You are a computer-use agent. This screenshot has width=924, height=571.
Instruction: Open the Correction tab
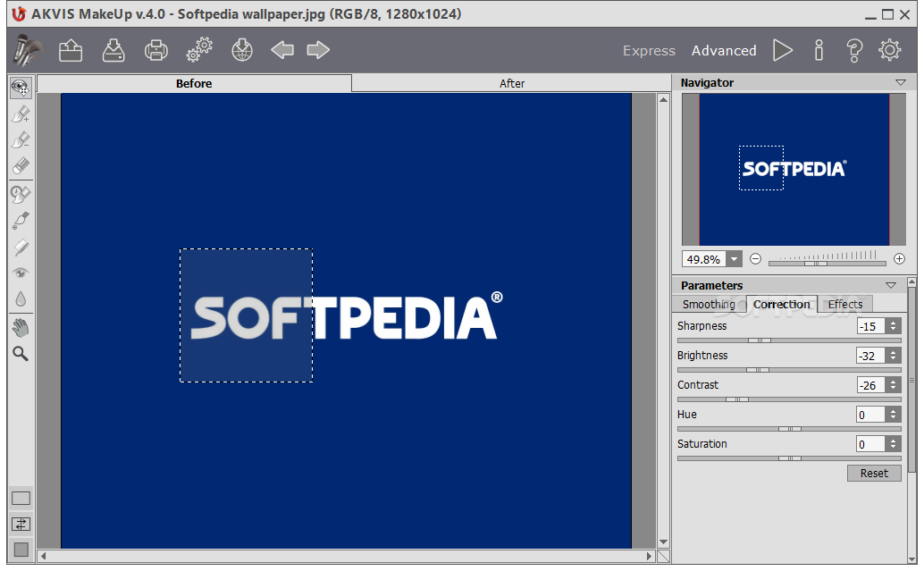[781, 304]
